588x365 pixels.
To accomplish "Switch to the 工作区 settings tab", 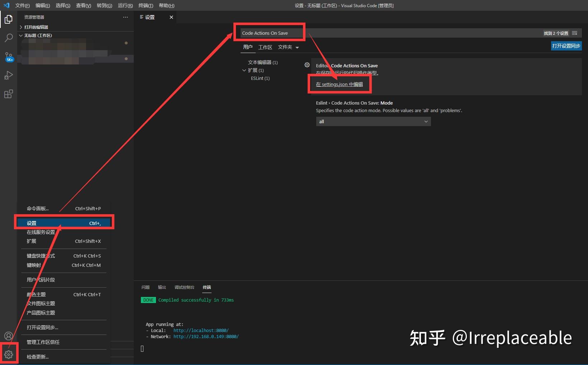I will [265, 47].
